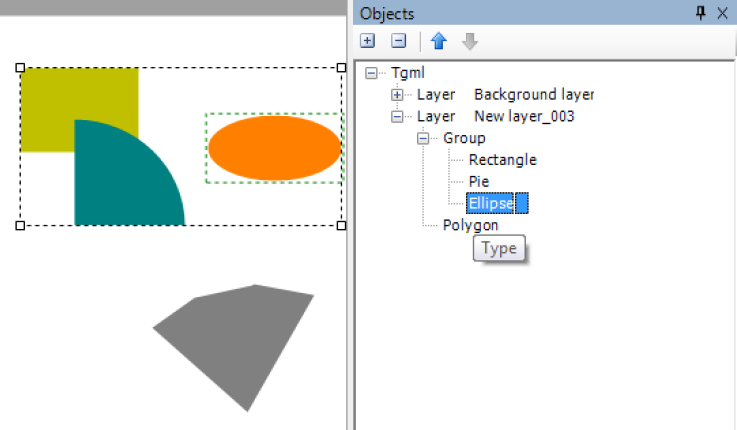Select the Polygon tree item
This screenshot has height=430, width=737.
click(470, 225)
